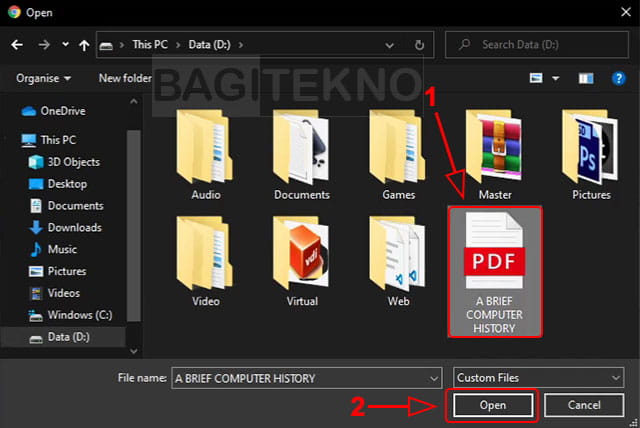Image resolution: width=640 pixels, height=428 pixels.
Task: Select Data (D:) in the address path
Action: (209, 44)
